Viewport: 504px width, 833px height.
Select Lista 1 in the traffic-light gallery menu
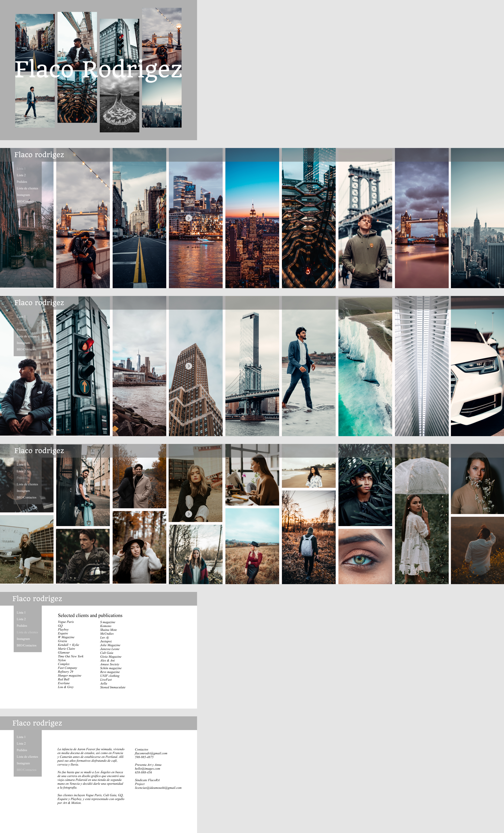pyautogui.click(x=21, y=317)
